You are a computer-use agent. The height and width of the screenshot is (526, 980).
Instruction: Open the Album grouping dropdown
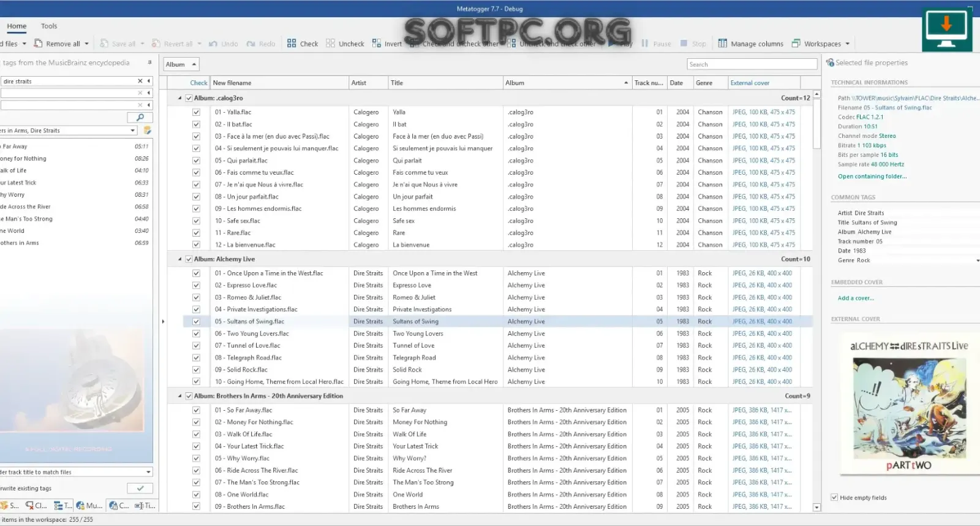(x=181, y=64)
